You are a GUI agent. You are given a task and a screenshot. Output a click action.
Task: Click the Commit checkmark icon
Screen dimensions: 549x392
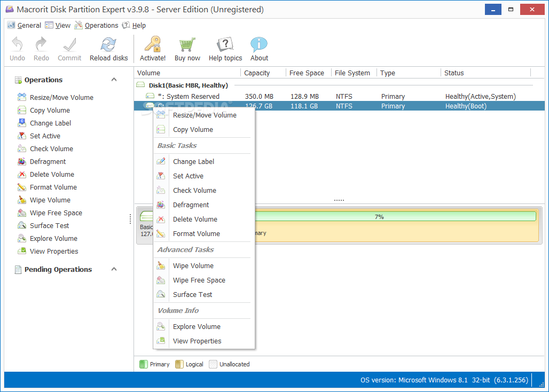tap(69, 45)
